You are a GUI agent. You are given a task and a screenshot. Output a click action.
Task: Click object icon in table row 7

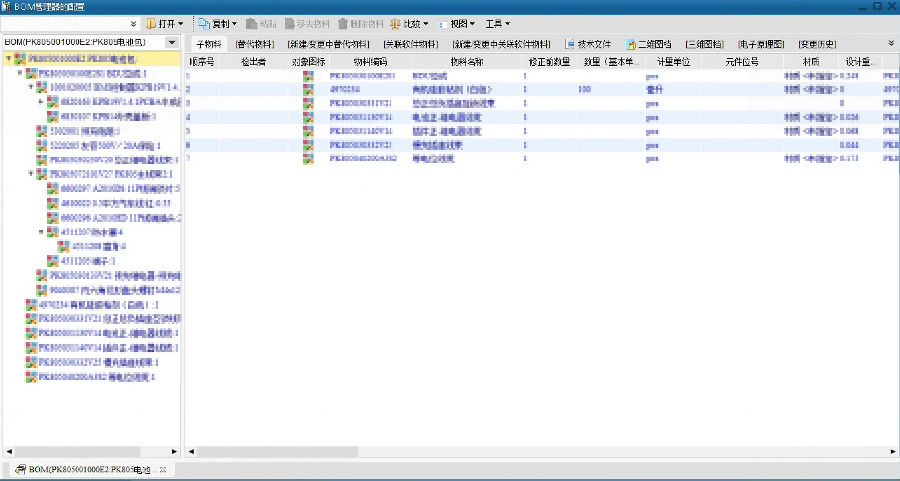click(309, 158)
